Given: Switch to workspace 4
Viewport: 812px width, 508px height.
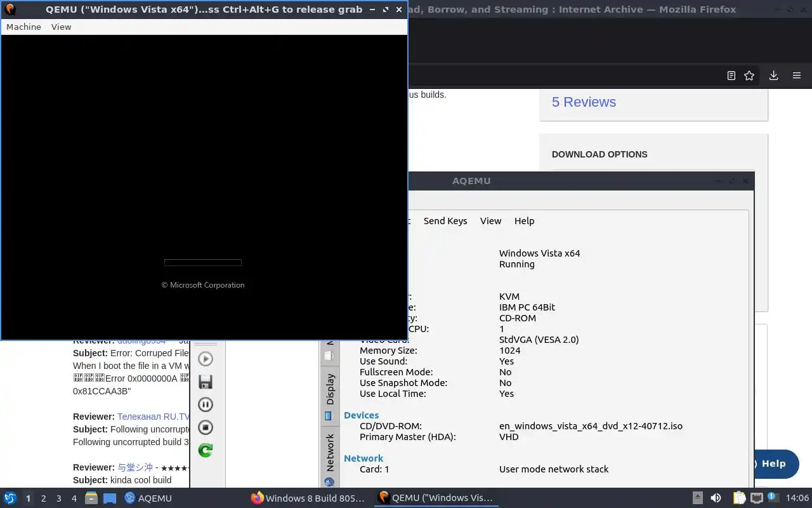Looking at the screenshot, I should click(74, 498).
